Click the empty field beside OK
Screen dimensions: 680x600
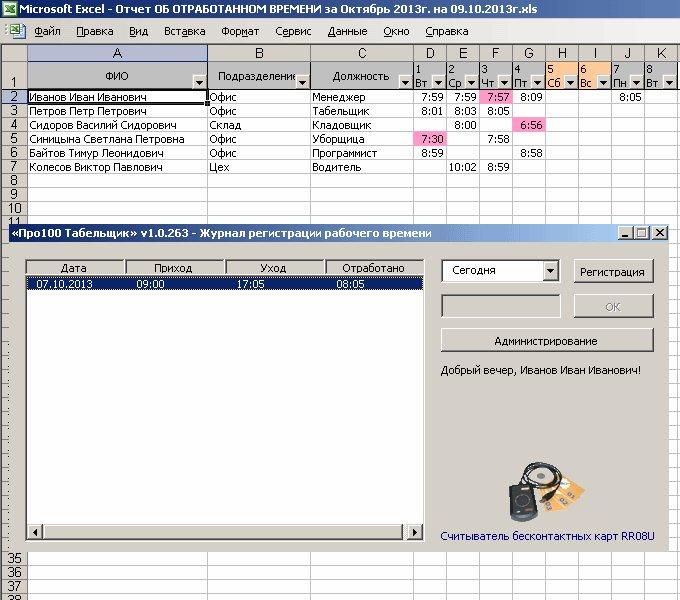(501, 307)
